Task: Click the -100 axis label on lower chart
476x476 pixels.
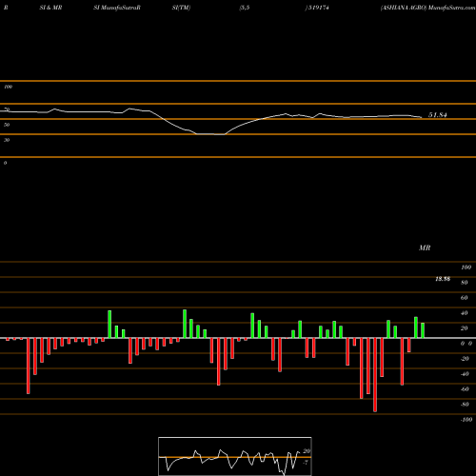Action: [466, 420]
